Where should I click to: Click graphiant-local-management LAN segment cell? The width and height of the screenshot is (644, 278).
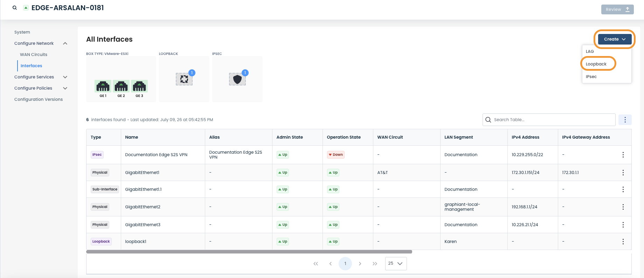click(462, 207)
